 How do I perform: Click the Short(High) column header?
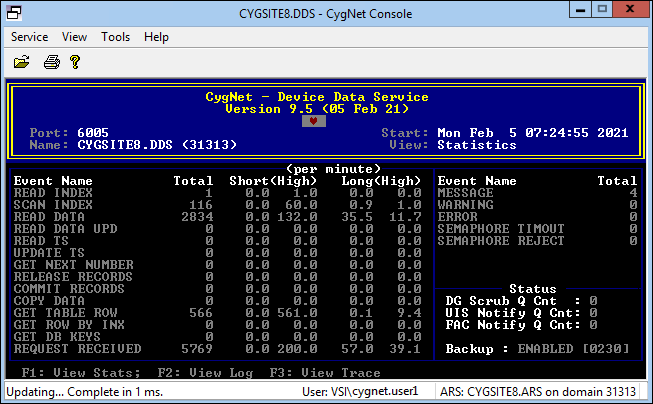(273, 181)
